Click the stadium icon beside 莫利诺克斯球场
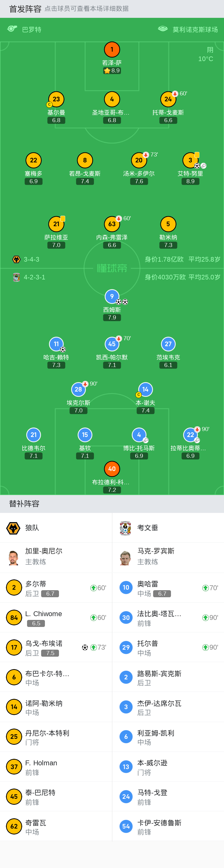This screenshot has height=868, width=224. click(163, 29)
